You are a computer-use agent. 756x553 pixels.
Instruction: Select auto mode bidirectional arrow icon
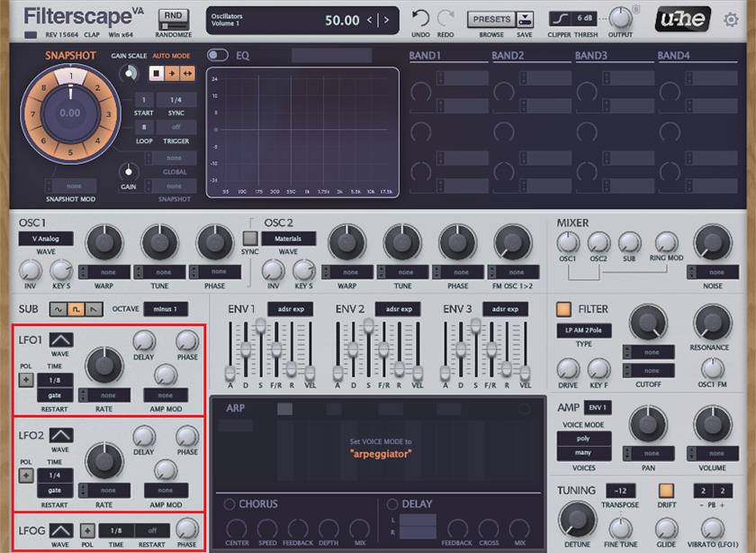click(x=187, y=73)
